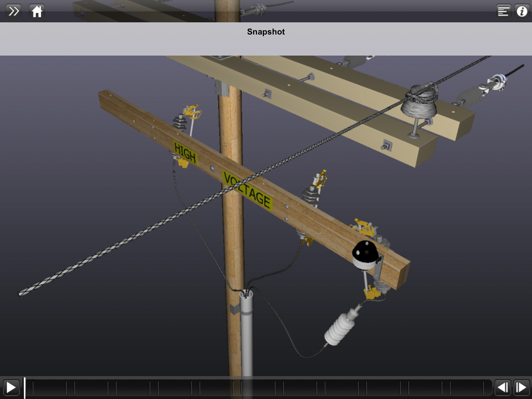Screen dimensions: 532x399
Task: Open the text notes list icon
Action: pos(503,11)
